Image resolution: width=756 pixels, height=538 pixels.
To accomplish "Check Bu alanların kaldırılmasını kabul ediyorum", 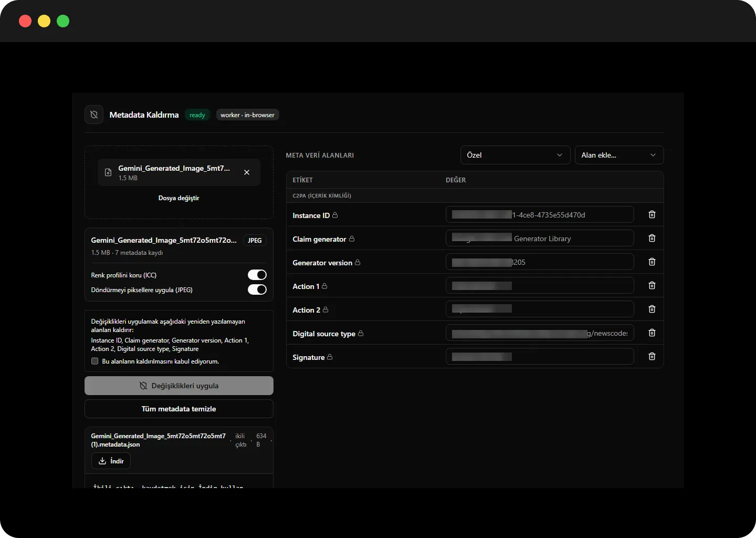I will (x=95, y=361).
